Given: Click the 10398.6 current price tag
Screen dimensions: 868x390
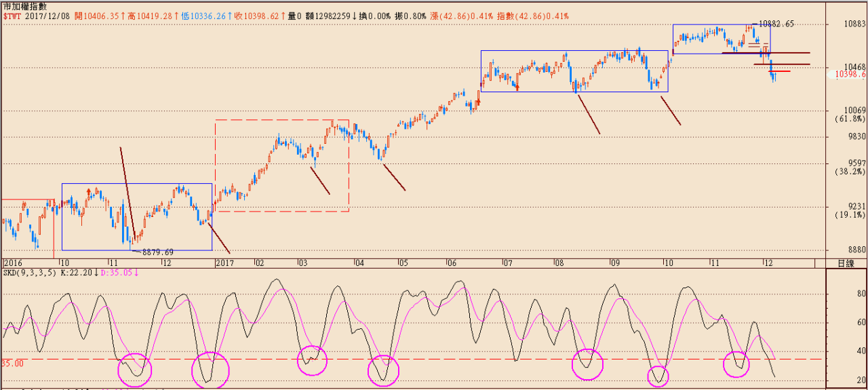Looking at the screenshot, I should pyautogui.click(x=850, y=75).
